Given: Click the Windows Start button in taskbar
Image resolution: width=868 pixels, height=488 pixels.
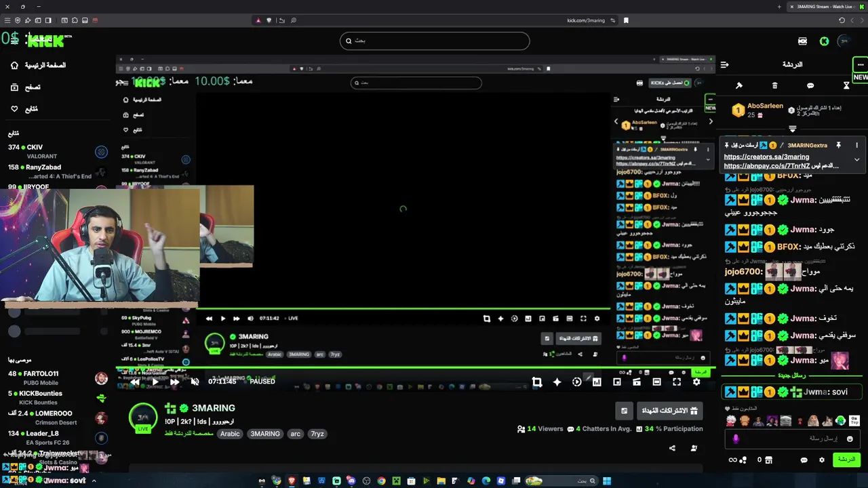Looking at the screenshot, I should 607,481.
